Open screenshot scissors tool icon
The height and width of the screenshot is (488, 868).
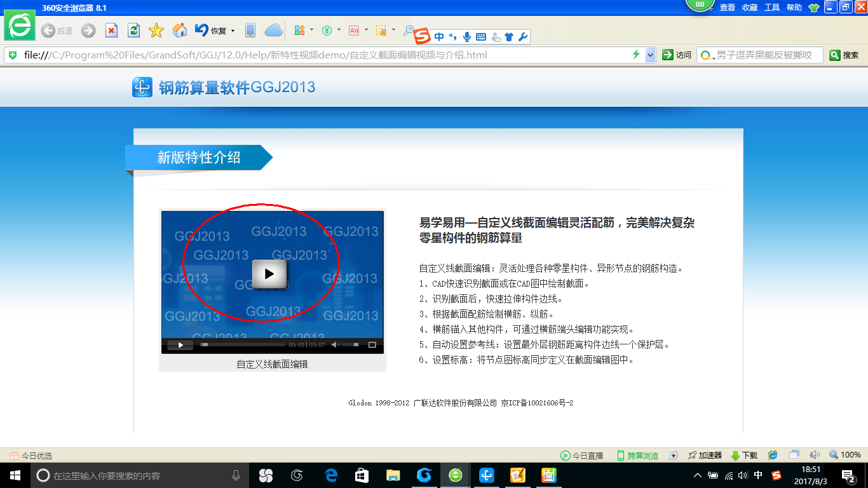coord(381,30)
